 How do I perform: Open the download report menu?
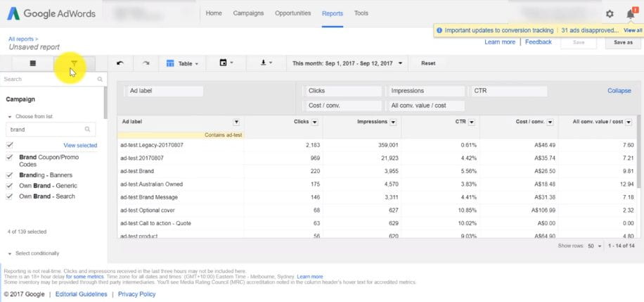pyautogui.click(x=266, y=63)
